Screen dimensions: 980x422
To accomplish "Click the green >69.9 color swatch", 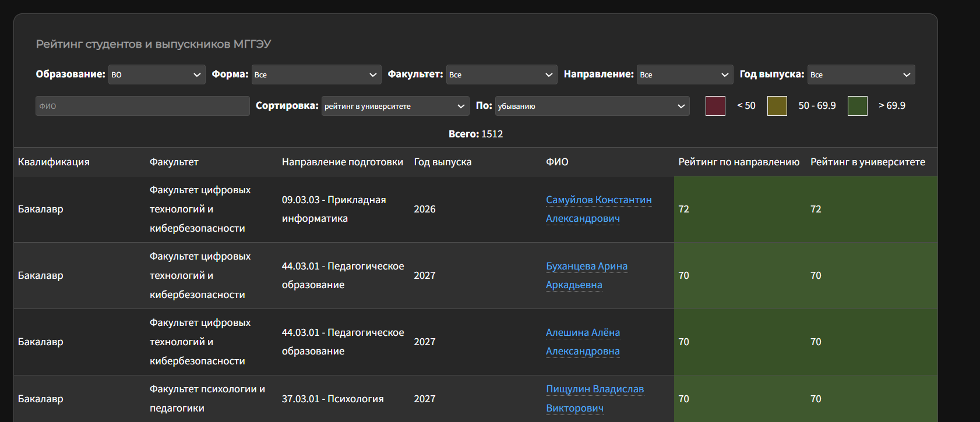I will 857,106.
